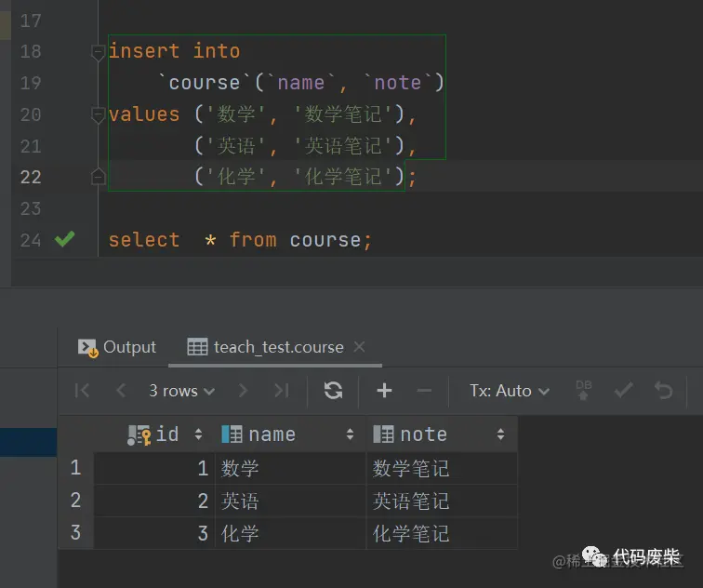Open the 3 rows page size dropdown
The width and height of the screenshot is (703, 588).
pyautogui.click(x=181, y=391)
